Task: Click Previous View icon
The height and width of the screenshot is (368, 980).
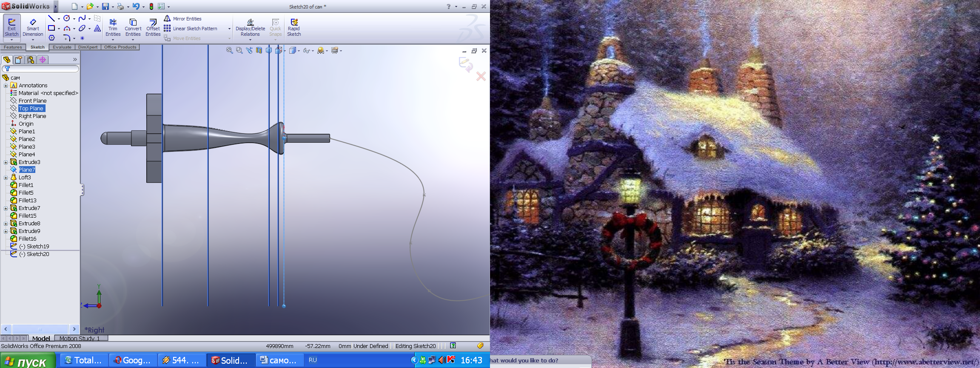Action: coord(249,50)
